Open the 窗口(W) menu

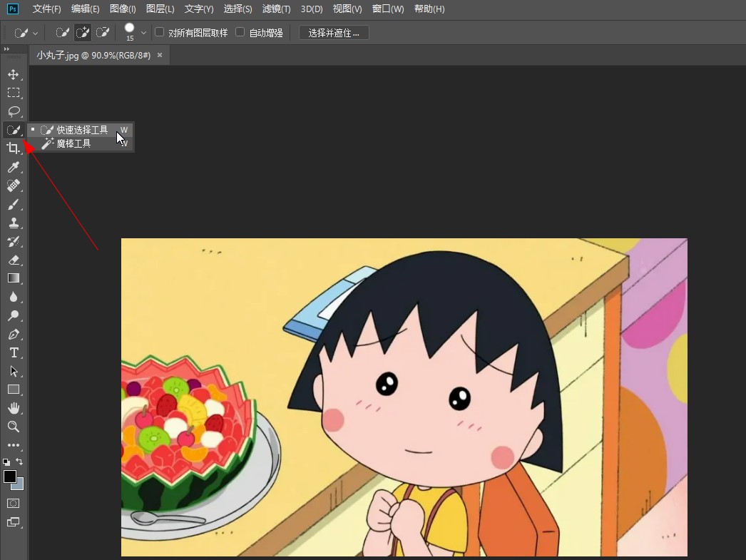pyautogui.click(x=388, y=9)
